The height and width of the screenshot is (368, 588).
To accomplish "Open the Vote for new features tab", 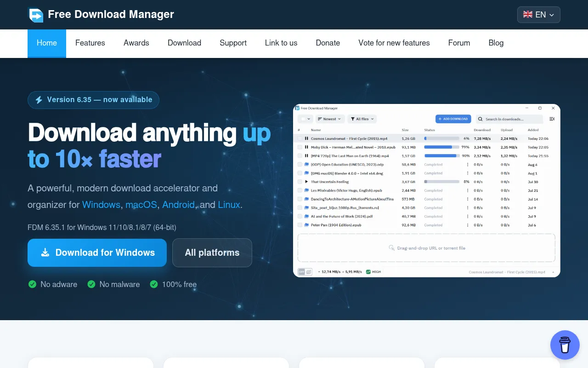I will tap(394, 43).
